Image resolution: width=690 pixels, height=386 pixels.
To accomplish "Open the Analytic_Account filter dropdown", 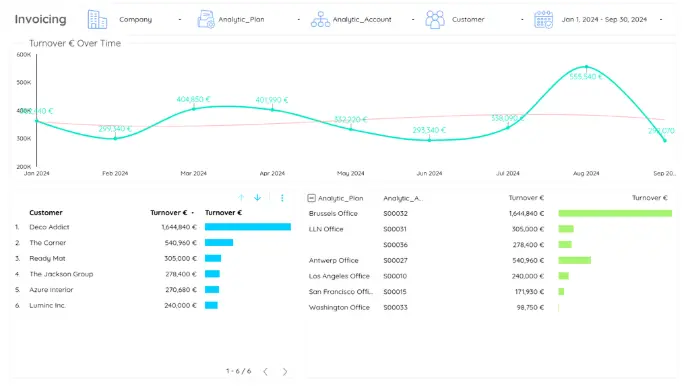I will coord(373,19).
